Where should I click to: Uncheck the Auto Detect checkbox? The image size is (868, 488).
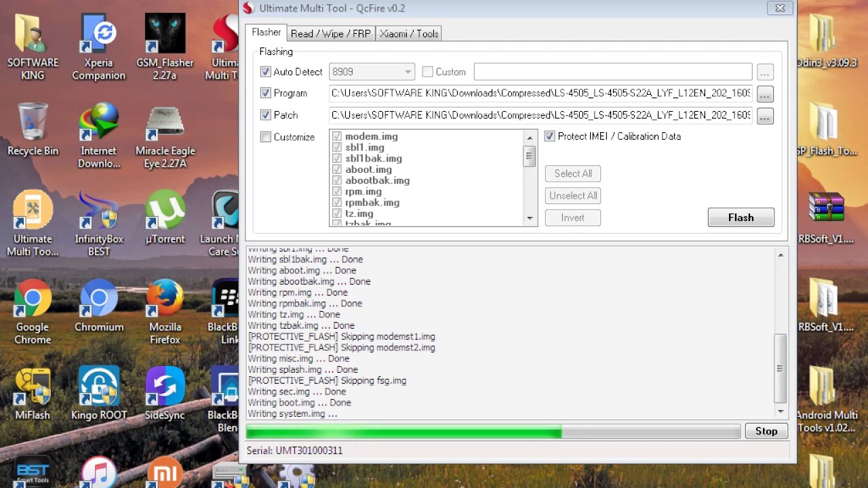click(265, 72)
